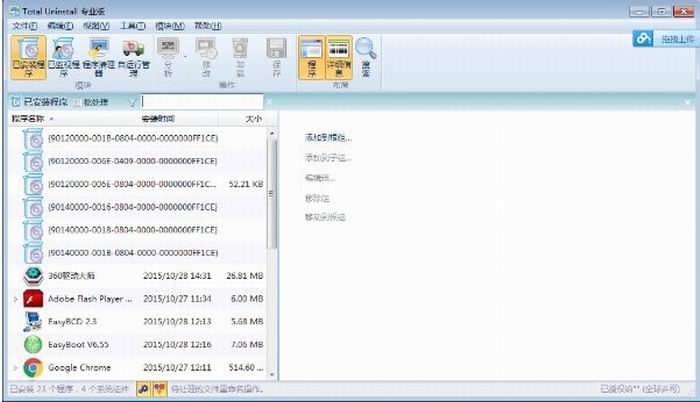The height and width of the screenshot is (402, 700).
Task: Click 添加到子组... (Add to subgroup)
Action: [328, 158]
